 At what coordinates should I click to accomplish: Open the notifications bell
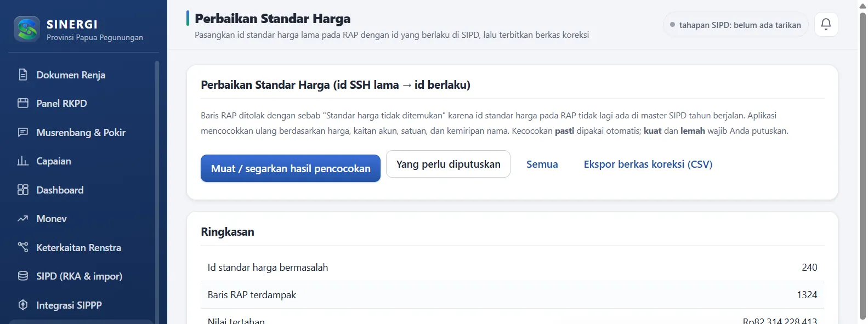(x=826, y=24)
